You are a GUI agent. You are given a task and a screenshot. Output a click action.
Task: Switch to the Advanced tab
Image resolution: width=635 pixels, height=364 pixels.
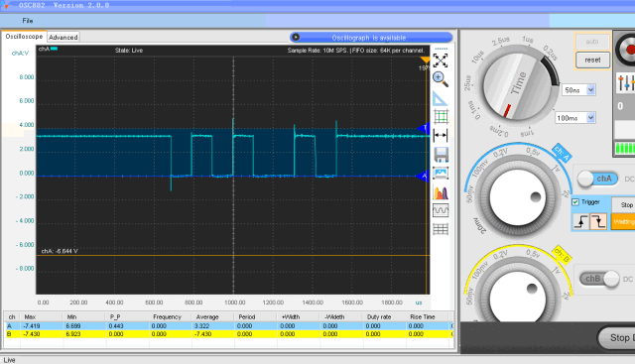point(63,38)
